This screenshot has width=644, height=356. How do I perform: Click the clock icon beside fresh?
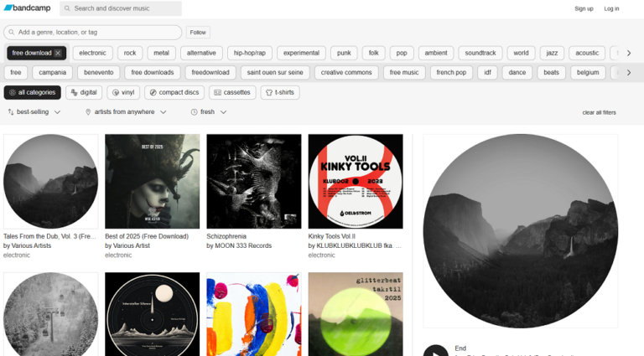(194, 112)
